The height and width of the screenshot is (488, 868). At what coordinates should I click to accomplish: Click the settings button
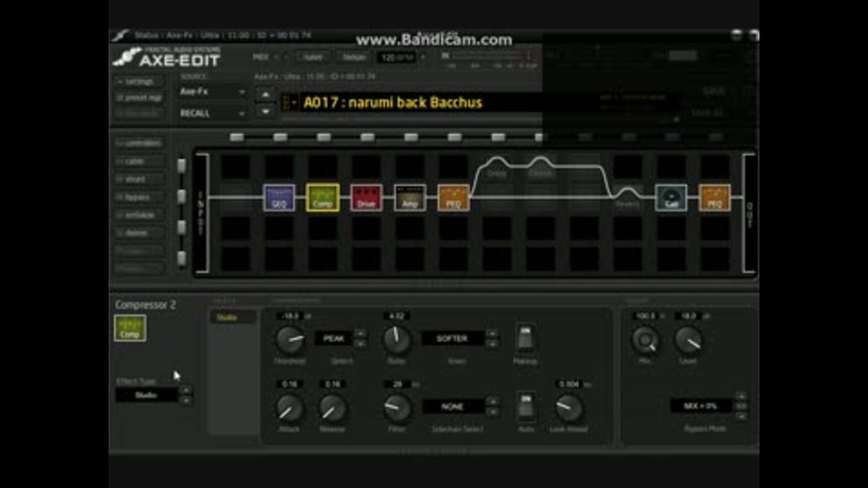(x=139, y=82)
